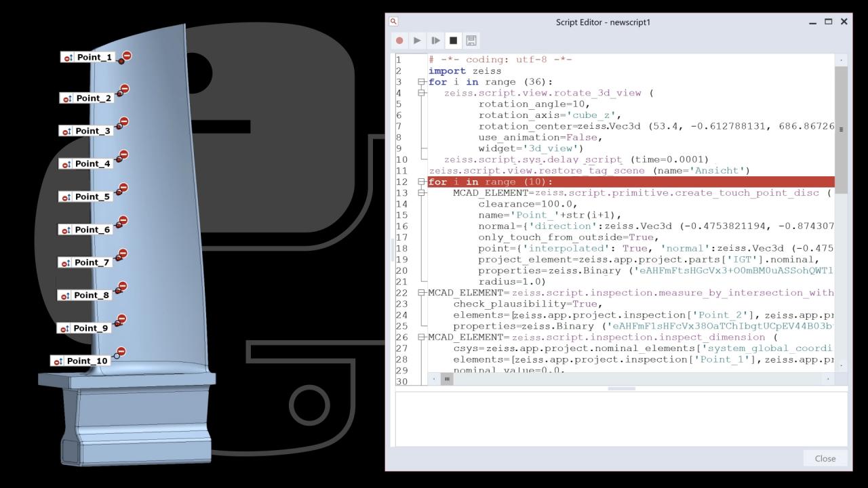Collapse the code block starting at line 12
Viewport: 868px width, 488px height.
(422, 182)
